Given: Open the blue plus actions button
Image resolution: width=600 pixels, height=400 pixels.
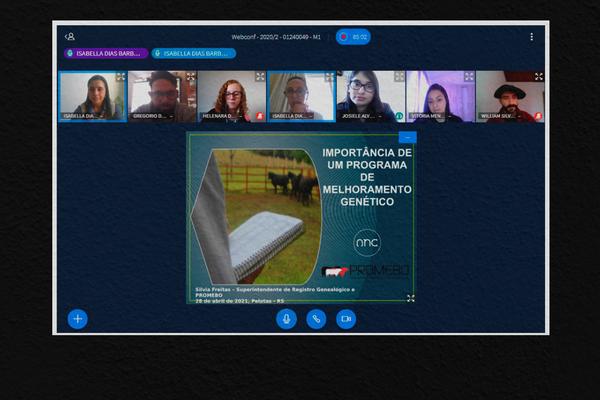Looking at the screenshot, I should coord(78,319).
